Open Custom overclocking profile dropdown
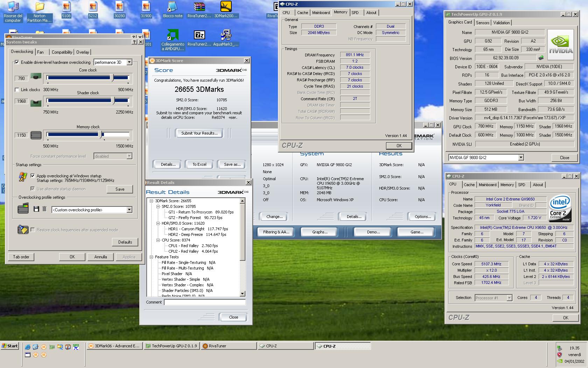The height and width of the screenshot is (368, 588). coord(129,210)
